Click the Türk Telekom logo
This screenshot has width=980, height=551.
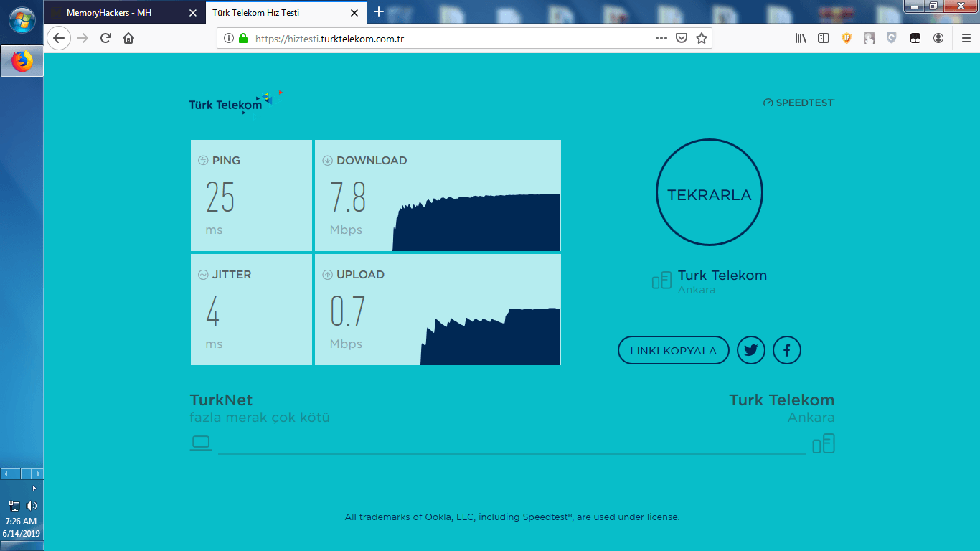tap(236, 103)
